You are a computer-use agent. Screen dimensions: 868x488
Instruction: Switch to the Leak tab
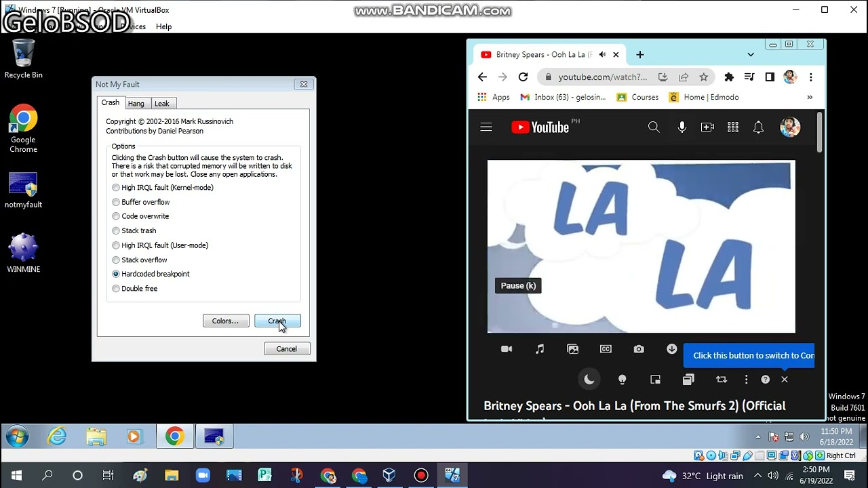[162, 104]
